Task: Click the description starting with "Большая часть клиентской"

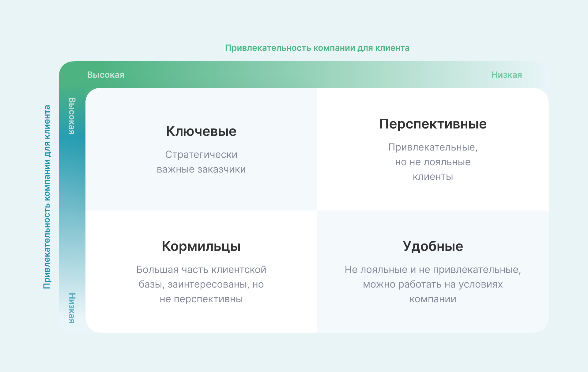Action: coord(201,284)
